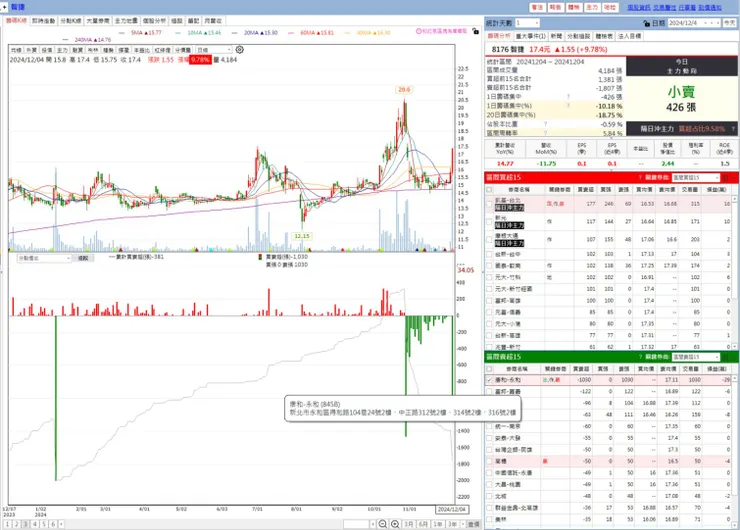The width and height of the screenshot is (740, 530).
Task: Zoom in the chart with plus magnifier
Action: tap(395, 524)
